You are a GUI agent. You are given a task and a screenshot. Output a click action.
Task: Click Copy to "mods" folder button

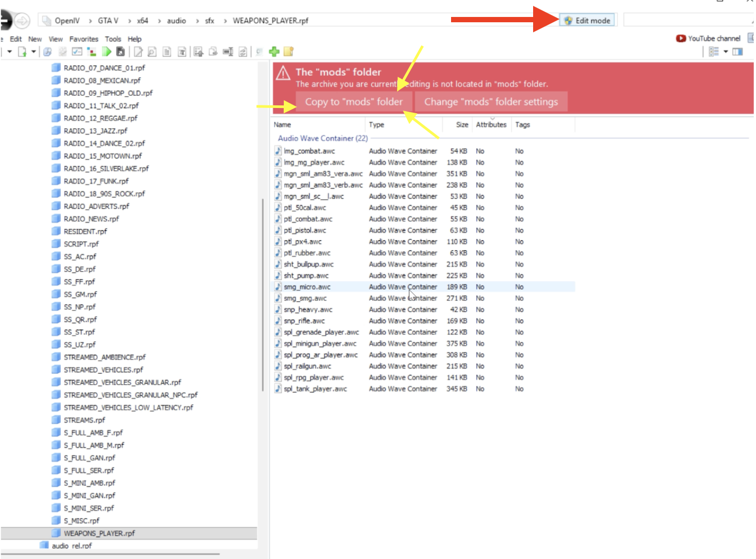coord(353,102)
